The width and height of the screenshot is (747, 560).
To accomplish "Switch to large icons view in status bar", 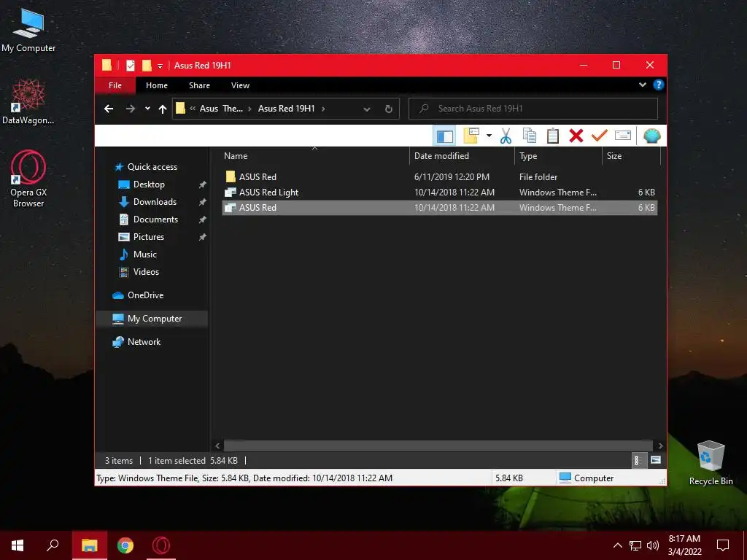I will point(656,461).
